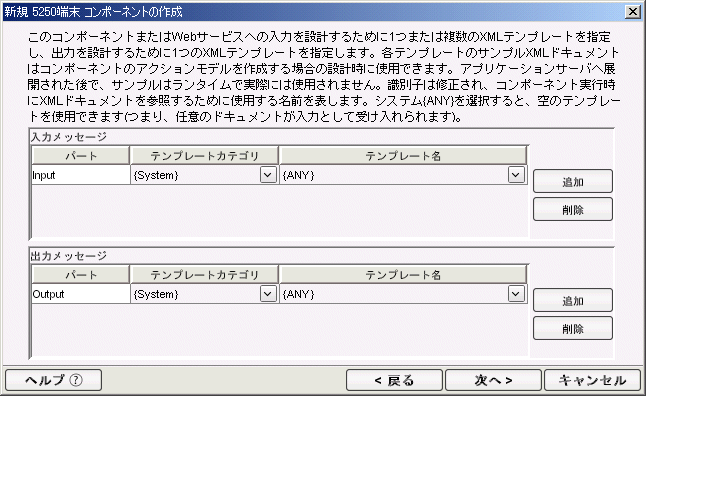Close the 新規 5250端末 dialog
This screenshot has height=504, width=712.
[x=633, y=11]
